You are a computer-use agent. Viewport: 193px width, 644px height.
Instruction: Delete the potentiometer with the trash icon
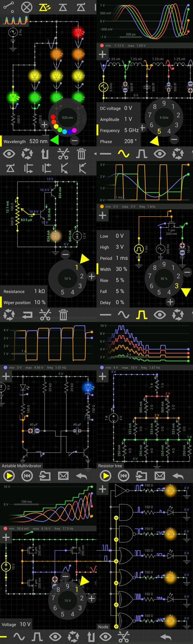[x=63, y=315]
